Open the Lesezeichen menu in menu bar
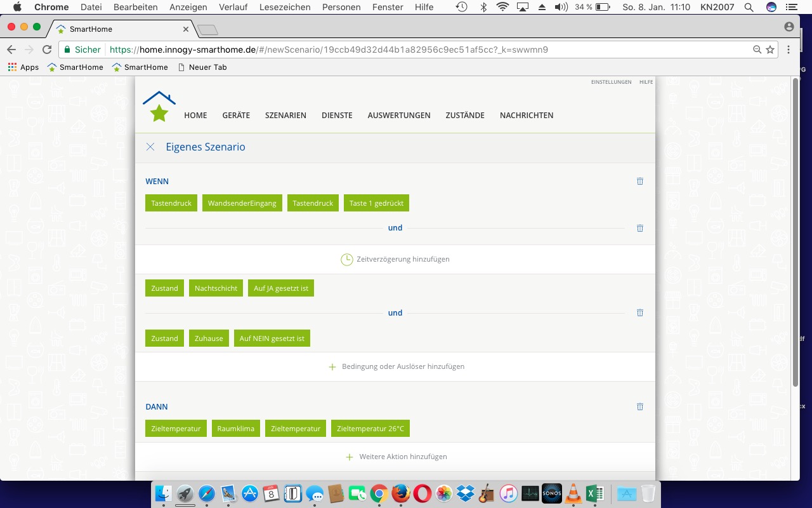Viewport: 812px width, 508px height. tap(285, 7)
